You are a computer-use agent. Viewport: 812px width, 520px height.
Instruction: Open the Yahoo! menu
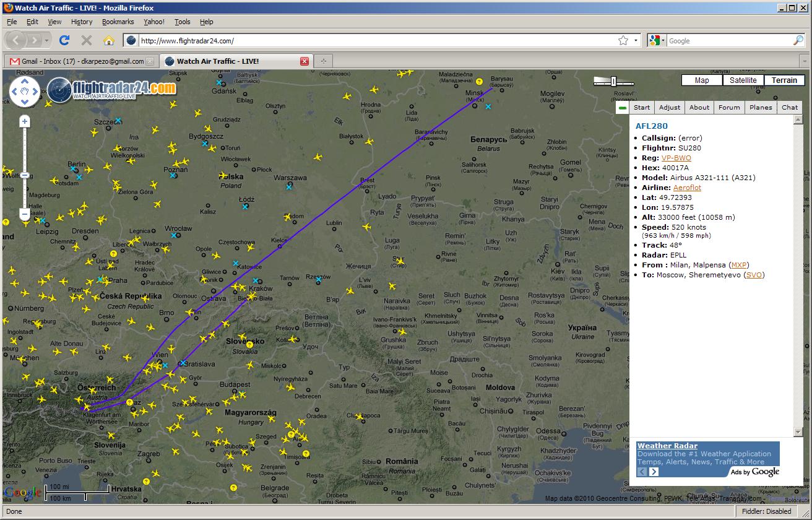(154, 22)
